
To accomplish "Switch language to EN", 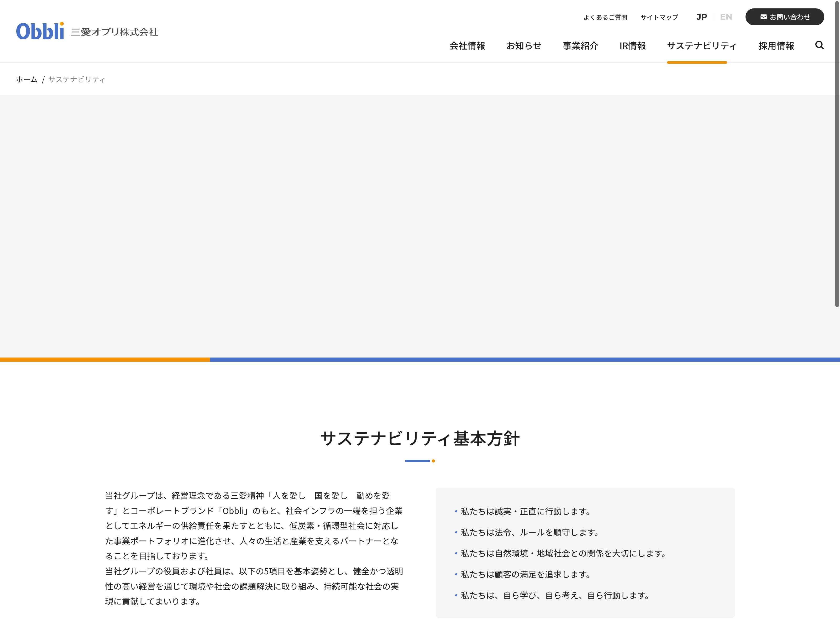I will (726, 17).
